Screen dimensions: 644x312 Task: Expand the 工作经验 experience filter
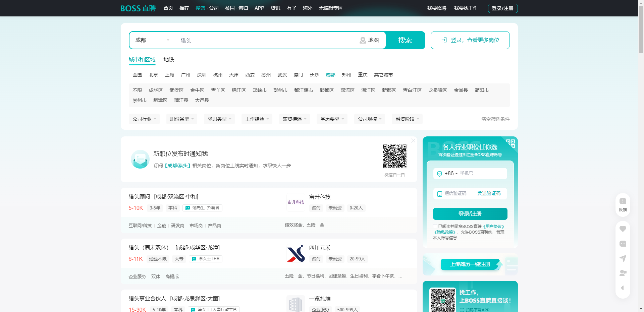point(257,119)
